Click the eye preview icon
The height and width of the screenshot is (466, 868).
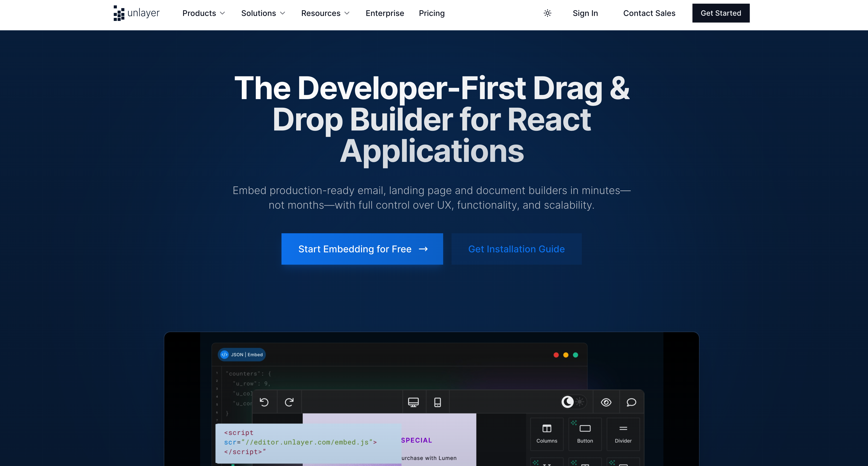[606, 402]
